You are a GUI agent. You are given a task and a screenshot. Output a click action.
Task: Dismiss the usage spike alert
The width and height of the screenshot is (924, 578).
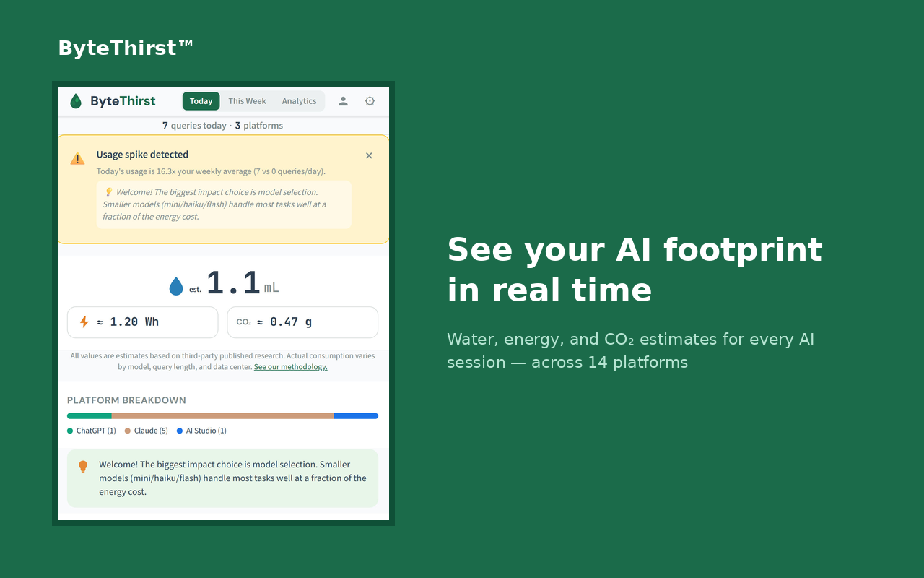click(369, 155)
